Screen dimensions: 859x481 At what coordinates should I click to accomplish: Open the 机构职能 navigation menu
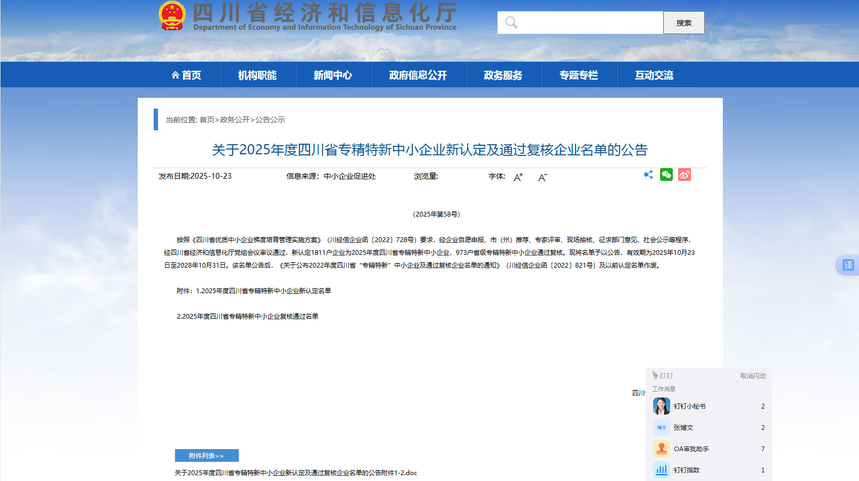coord(257,75)
